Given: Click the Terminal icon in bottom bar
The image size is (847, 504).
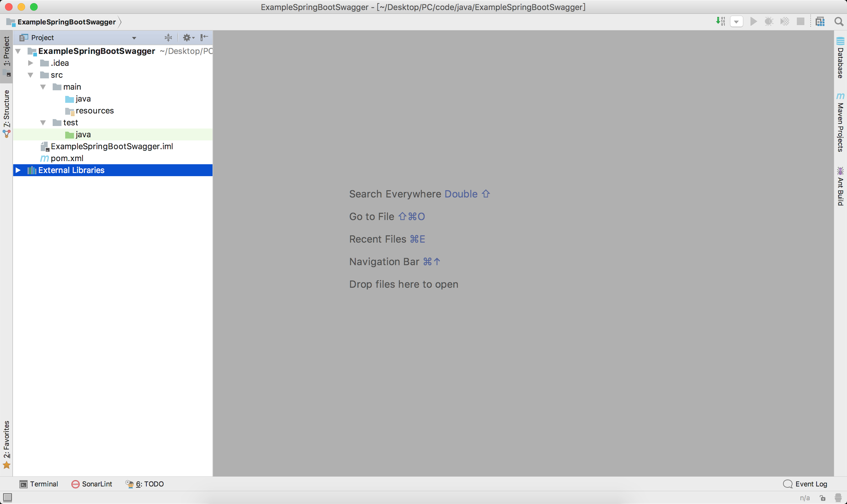Looking at the screenshot, I should [24, 484].
